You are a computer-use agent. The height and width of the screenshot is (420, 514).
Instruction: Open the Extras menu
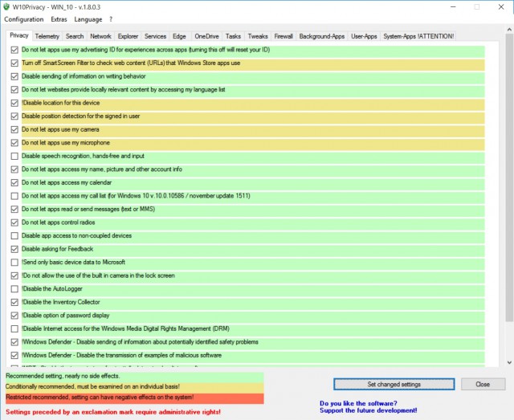coord(59,19)
